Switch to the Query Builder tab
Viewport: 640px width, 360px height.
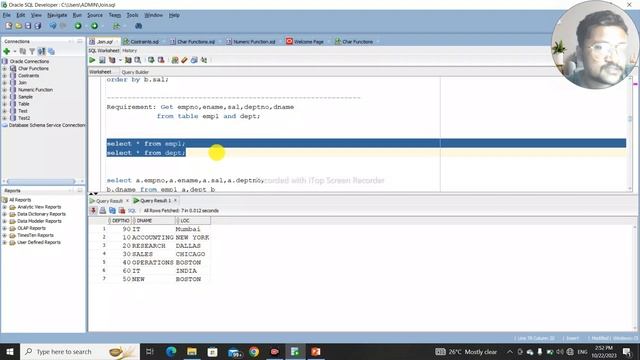coord(135,72)
